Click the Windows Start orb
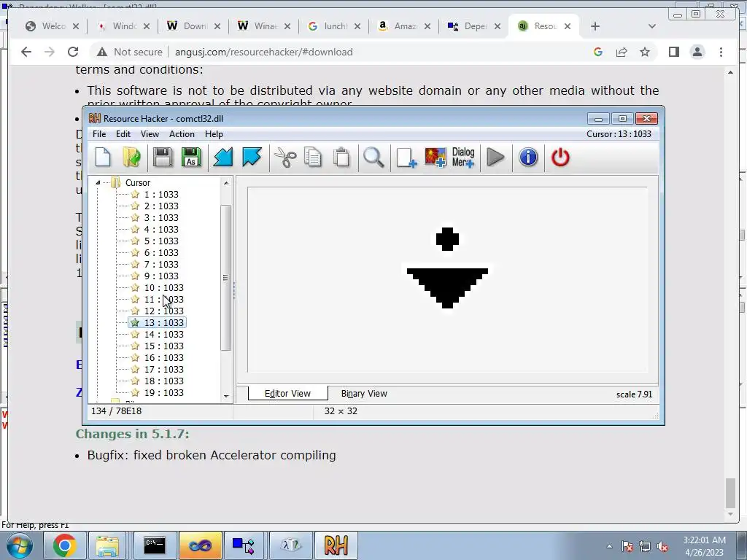Image resolution: width=747 pixels, height=560 pixels. (20, 545)
